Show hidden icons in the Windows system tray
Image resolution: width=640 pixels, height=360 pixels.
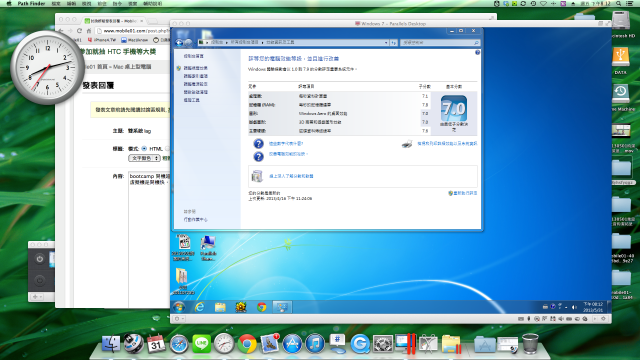(566, 307)
